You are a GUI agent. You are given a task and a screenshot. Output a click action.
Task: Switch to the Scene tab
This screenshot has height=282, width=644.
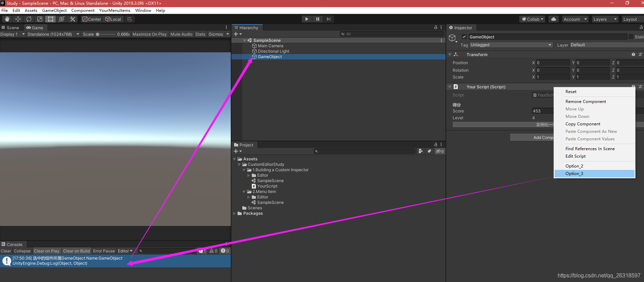pyautogui.click(x=11, y=28)
